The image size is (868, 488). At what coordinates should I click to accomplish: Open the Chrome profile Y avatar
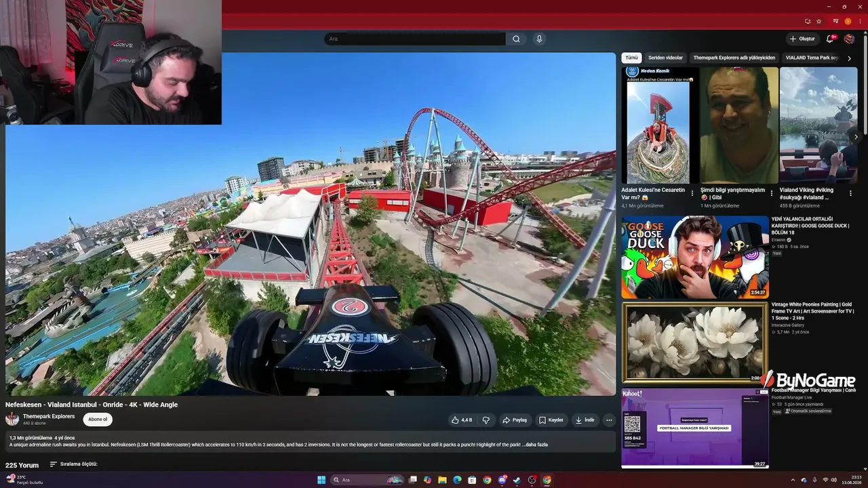click(x=848, y=21)
